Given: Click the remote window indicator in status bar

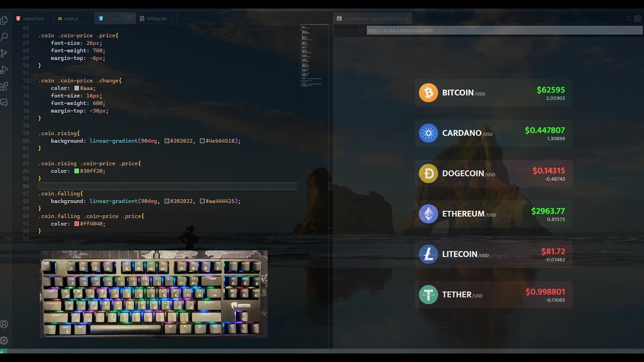Looking at the screenshot, I should tap(3, 351).
